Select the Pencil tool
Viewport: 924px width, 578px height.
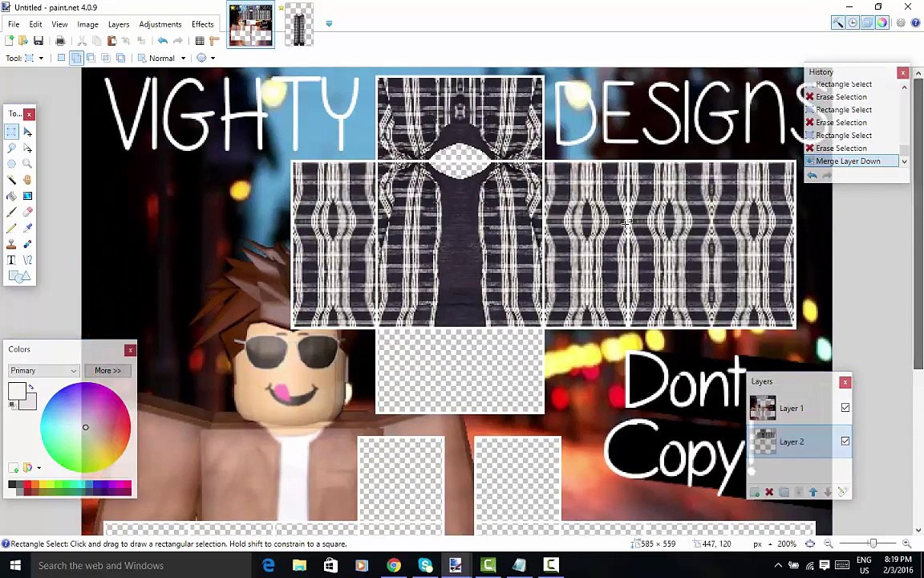pyautogui.click(x=12, y=228)
